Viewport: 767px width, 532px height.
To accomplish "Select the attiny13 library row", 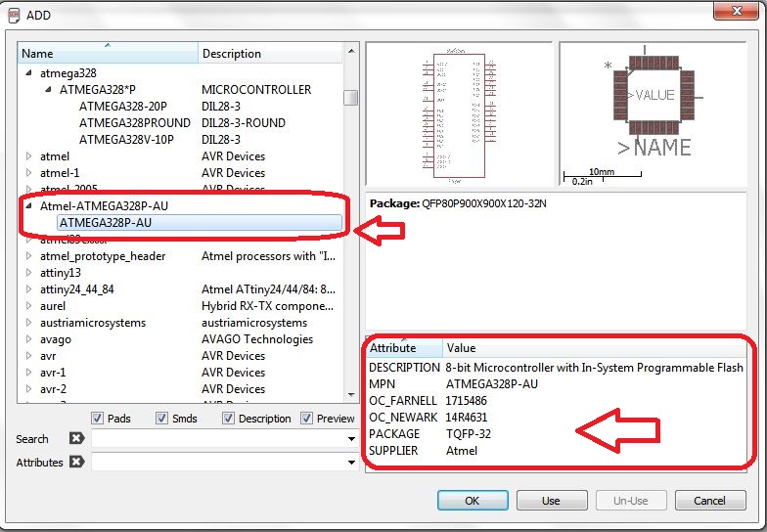I will pyautogui.click(x=61, y=272).
